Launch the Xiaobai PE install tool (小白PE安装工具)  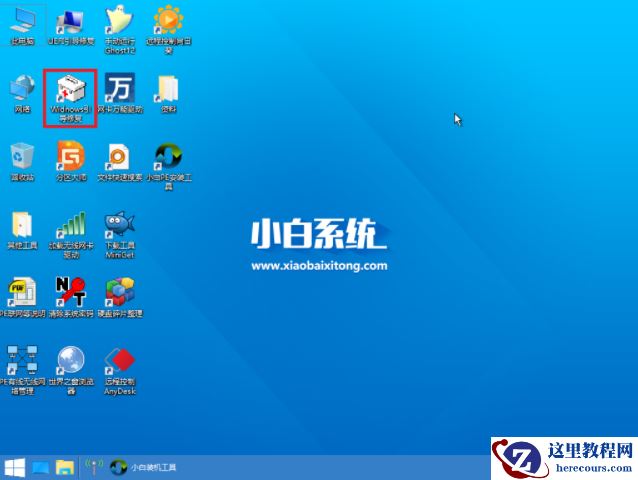click(x=168, y=166)
